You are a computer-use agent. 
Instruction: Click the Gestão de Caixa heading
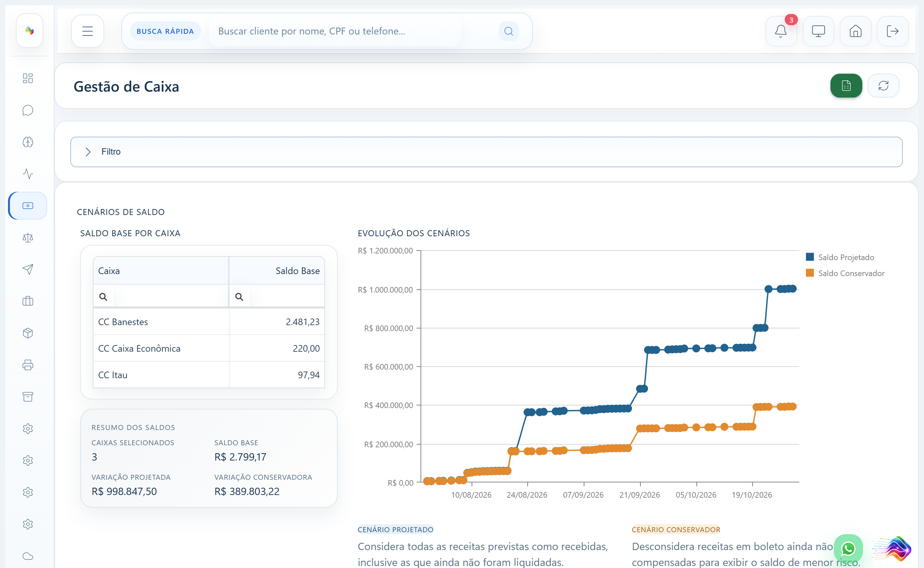click(x=126, y=86)
